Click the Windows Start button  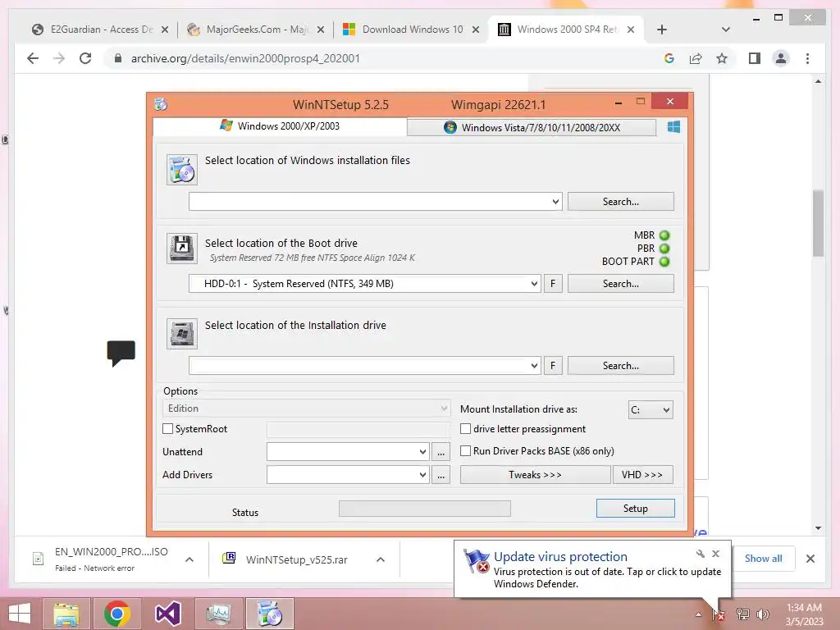(x=20, y=614)
